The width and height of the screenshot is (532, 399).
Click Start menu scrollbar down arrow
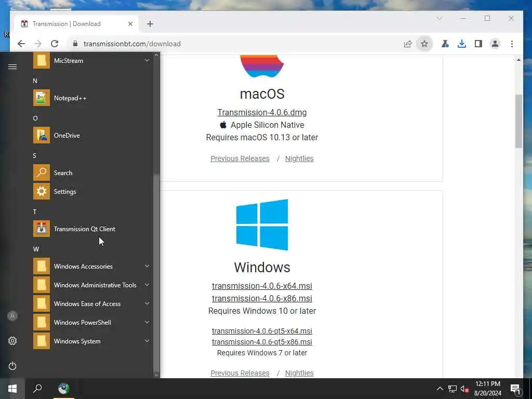(x=156, y=375)
